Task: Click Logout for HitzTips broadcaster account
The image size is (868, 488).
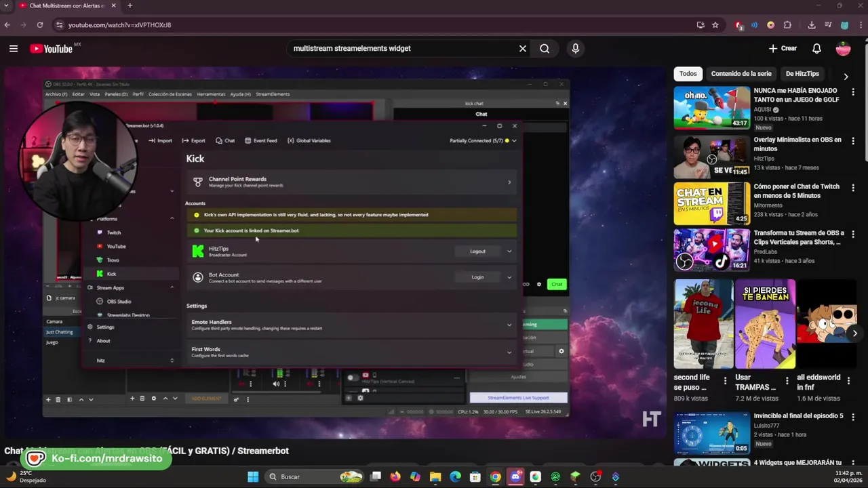Action: coord(478,251)
